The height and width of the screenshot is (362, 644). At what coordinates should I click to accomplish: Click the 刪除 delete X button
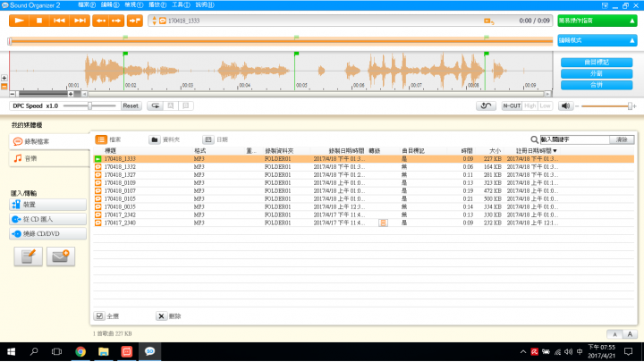(161, 316)
